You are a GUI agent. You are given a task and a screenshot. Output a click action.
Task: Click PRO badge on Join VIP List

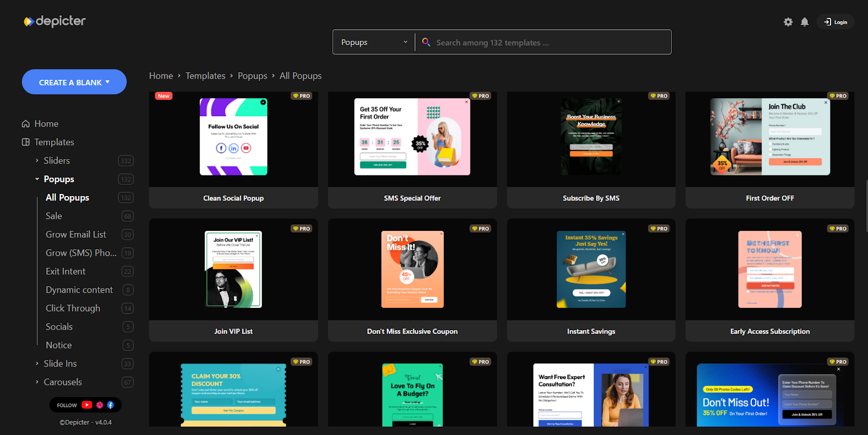pos(302,229)
